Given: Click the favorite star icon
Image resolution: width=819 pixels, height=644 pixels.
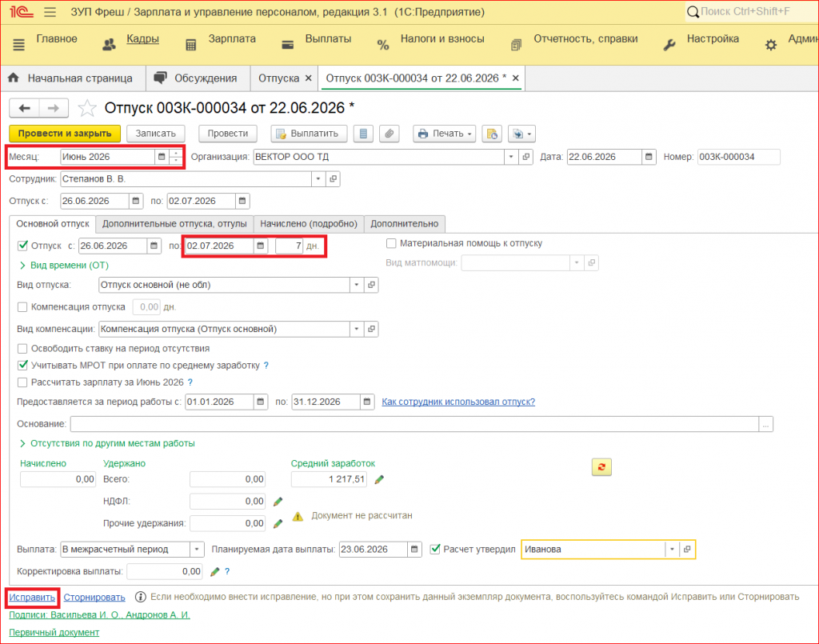Looking at the screenshot, I should tap(86, 108).
